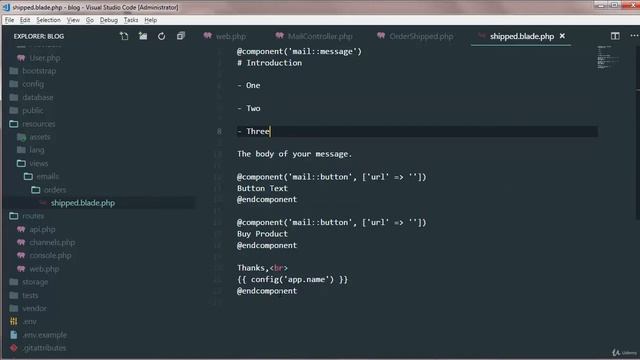Open the Edit menu
Image resolution: width=640 pixels, height=360 pixels.
[x=25, y=20]
